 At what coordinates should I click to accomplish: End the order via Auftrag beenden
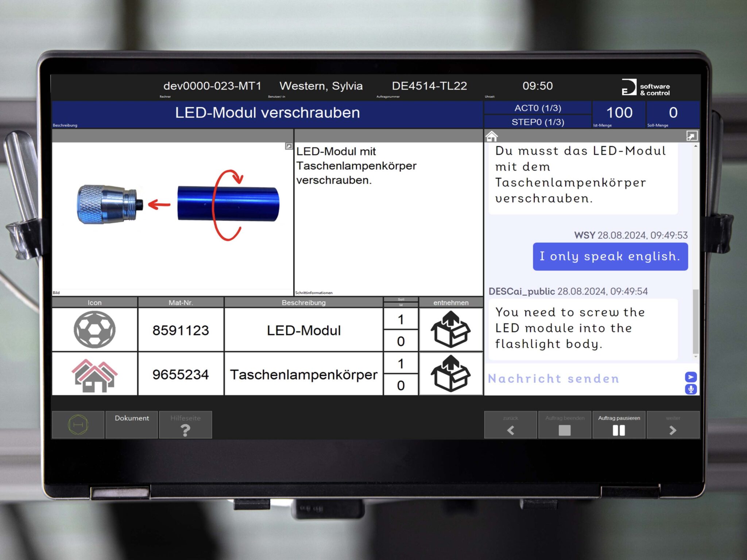564,424
